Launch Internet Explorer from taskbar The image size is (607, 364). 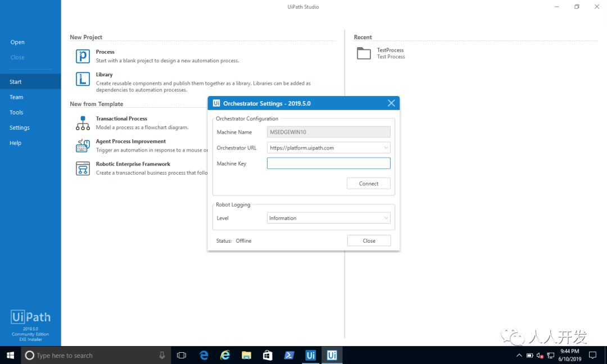pos(225,355)
